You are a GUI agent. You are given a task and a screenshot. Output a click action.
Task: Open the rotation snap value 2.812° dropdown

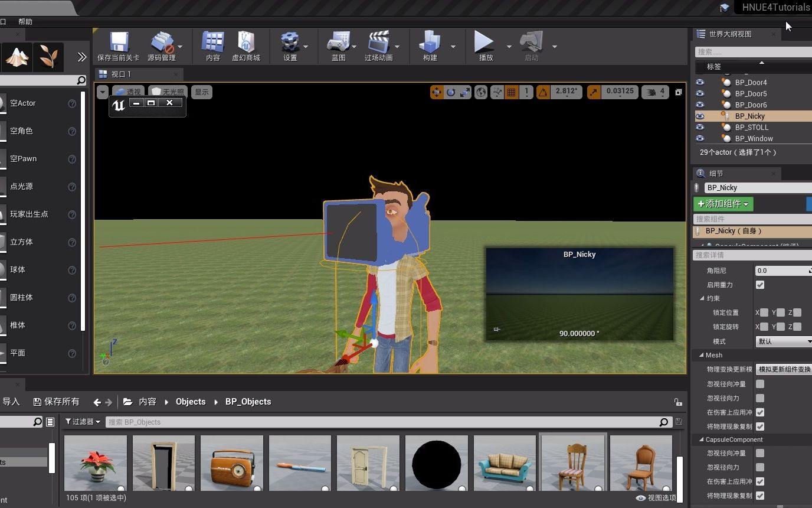568,92
